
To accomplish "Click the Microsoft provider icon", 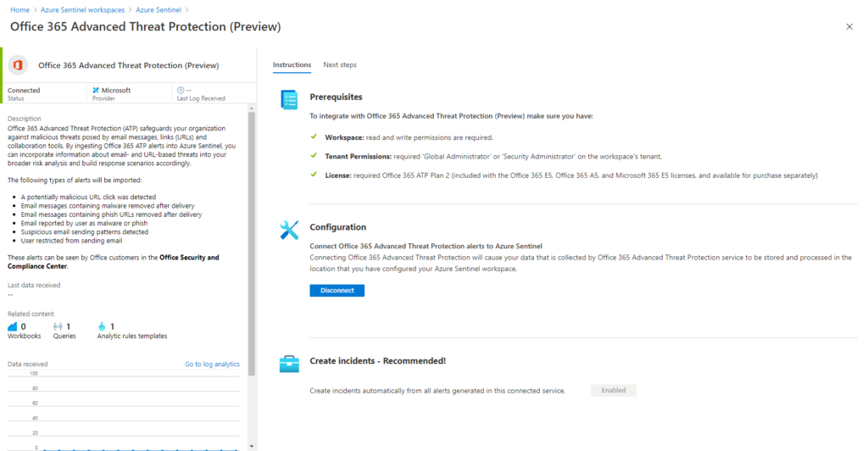I will [96, 90].
